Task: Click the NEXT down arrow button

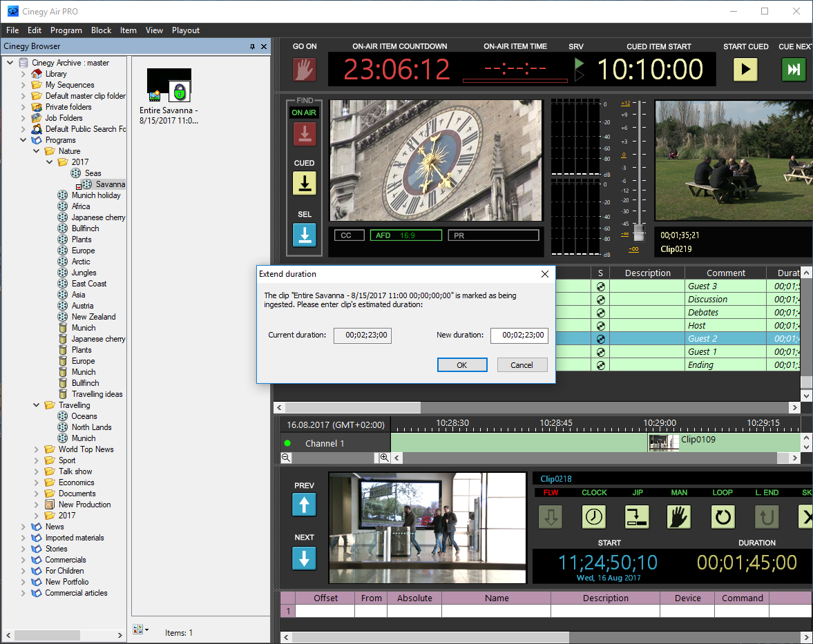Action: [x=305, y=558]
